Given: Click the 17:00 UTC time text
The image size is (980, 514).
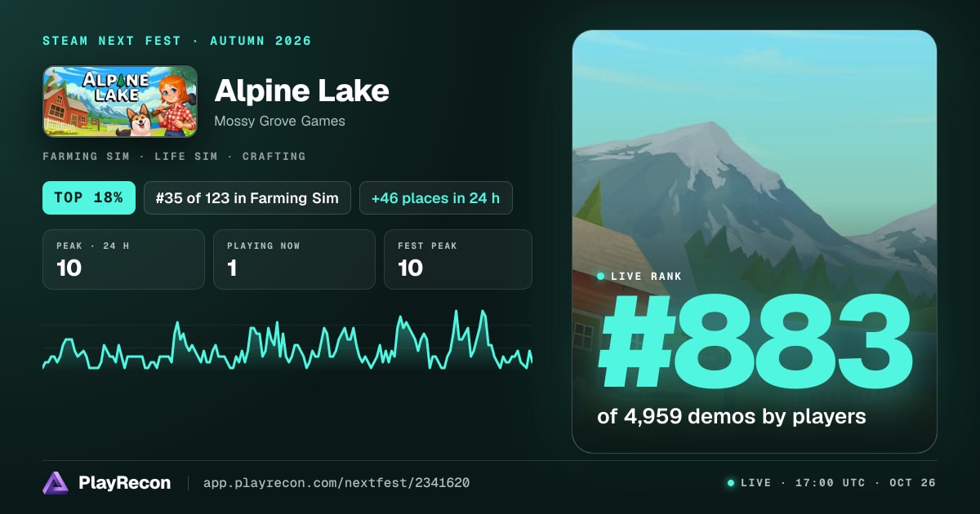Looking at the screenshot, I should pos(830,483).
